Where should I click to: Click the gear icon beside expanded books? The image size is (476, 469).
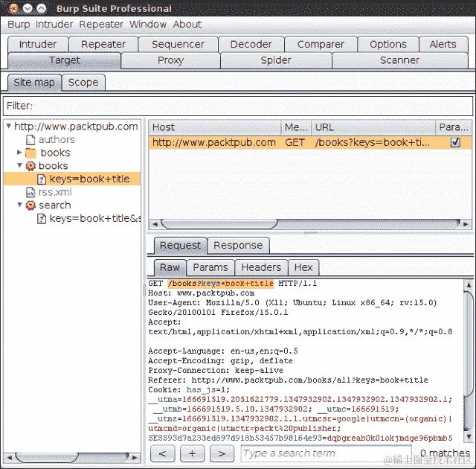[30, 166]
